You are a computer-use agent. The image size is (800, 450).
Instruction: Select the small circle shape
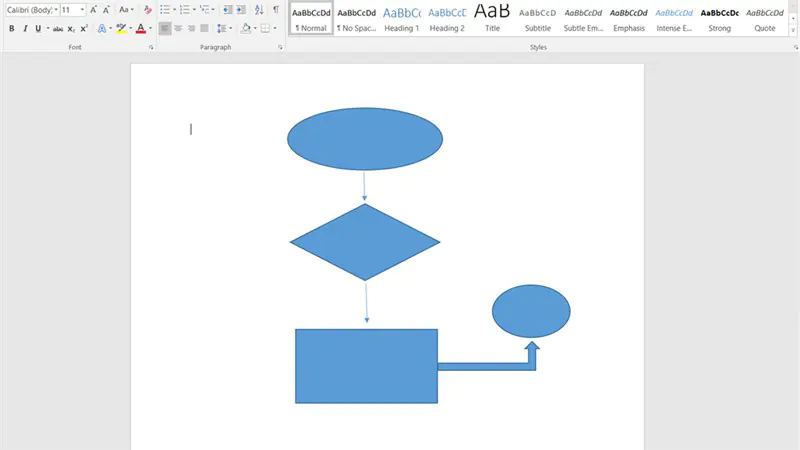[x=531, y=311]
